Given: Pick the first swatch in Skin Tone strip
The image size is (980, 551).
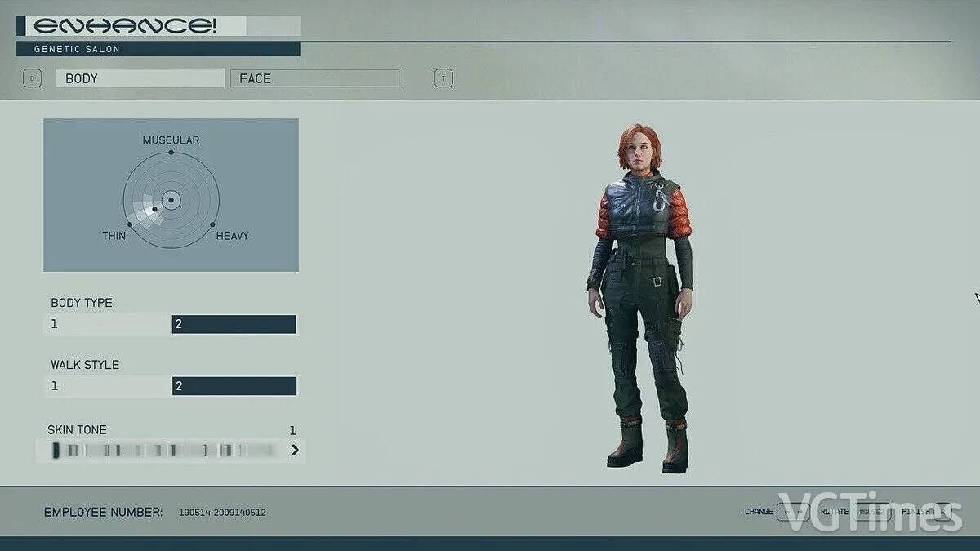Looking at the screenshot, I should 56,450.
